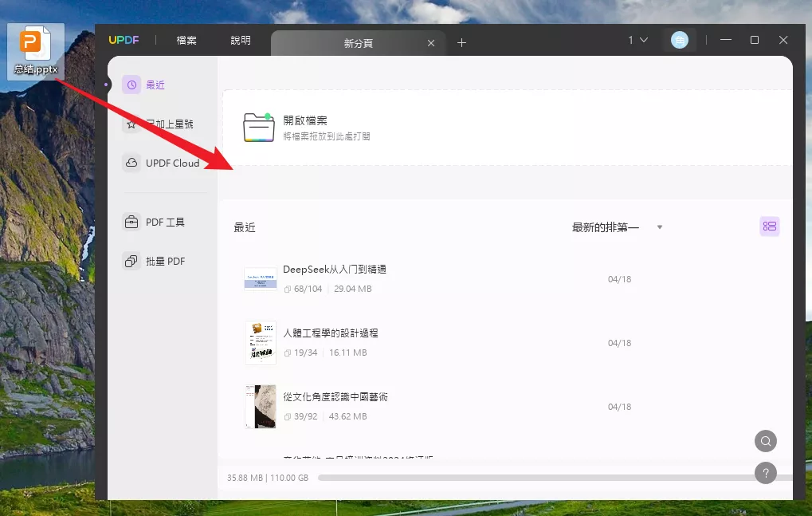
Task: Go to UPDF Cloud section
Action: coord(172,163)
